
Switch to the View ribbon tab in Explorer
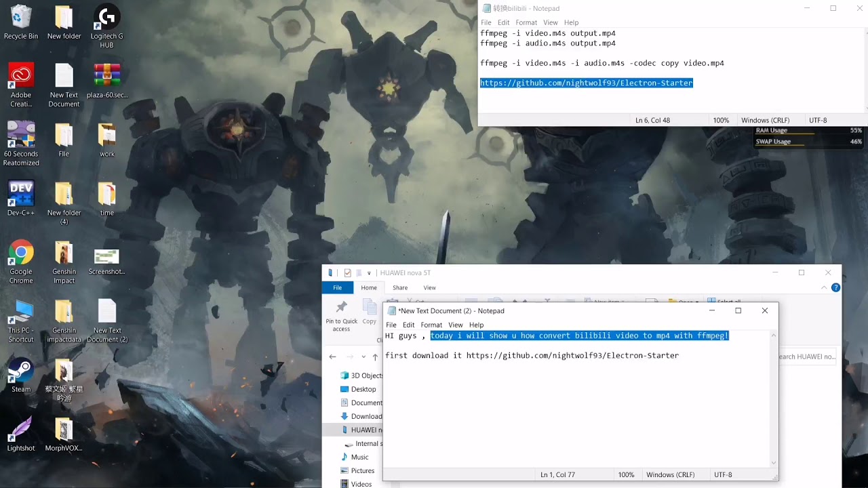pos(429,287)
